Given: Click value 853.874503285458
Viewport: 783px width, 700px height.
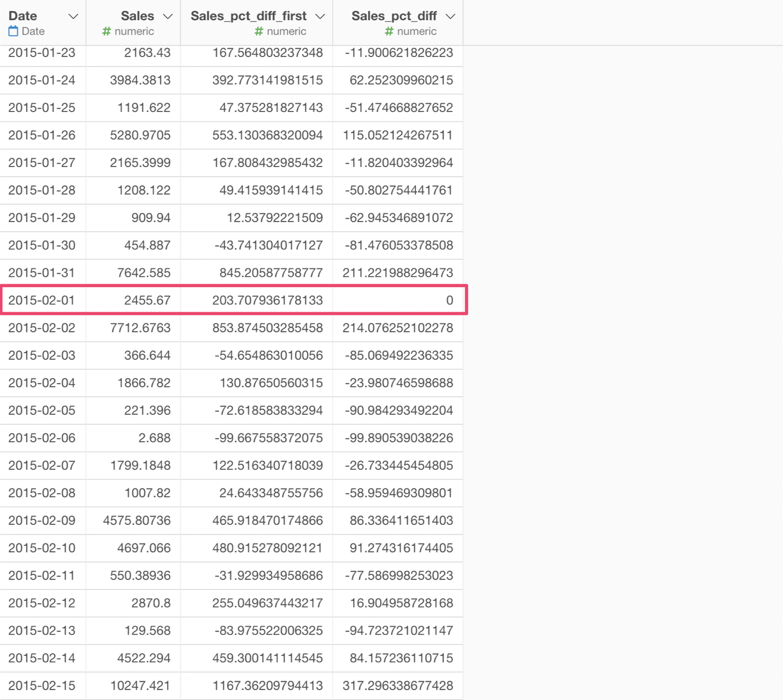Looking at the screenshot, I should (x=268, y=328).
